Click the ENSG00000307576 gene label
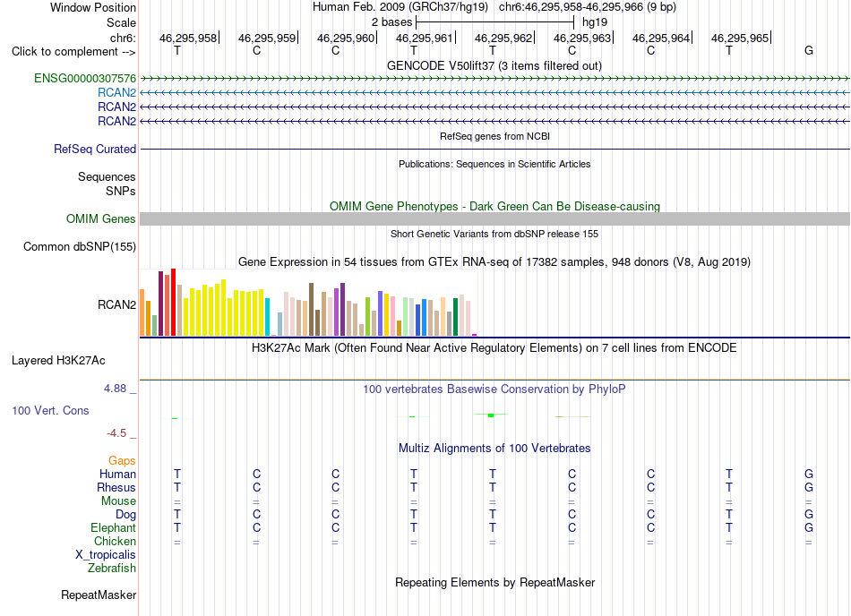 pyautogui.click(x=85, y=78)
